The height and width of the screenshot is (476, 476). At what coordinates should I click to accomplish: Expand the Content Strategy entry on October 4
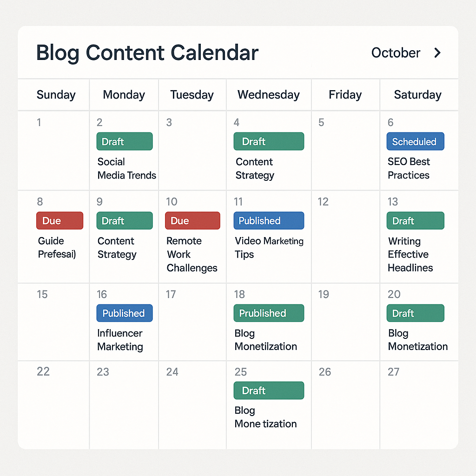click(x=254, y=169)
